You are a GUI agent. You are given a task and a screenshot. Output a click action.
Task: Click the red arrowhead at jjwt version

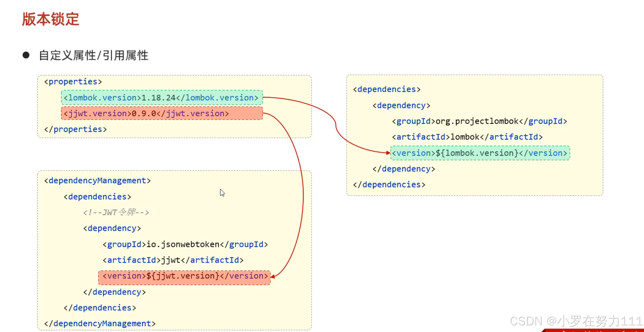273,276
